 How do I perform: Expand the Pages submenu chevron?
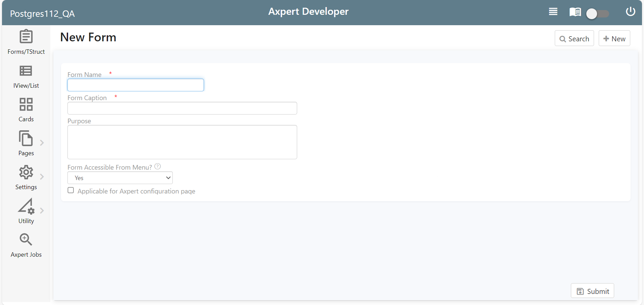point(42,142)
